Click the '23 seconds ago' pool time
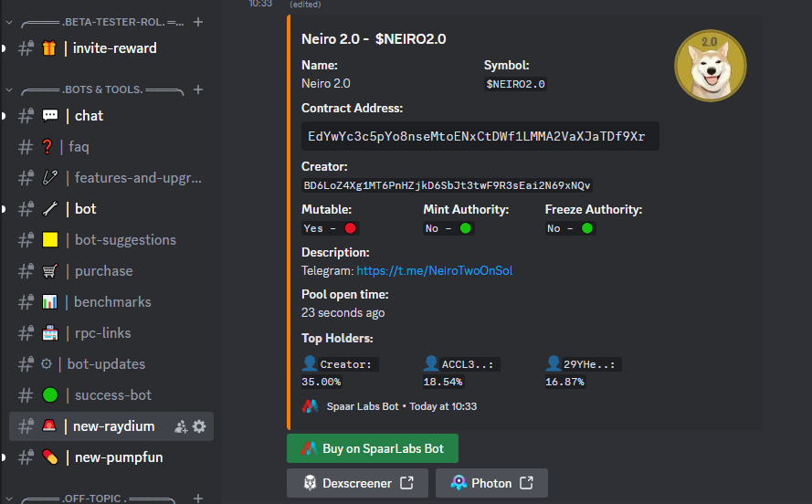 click(x=343, y=313)
